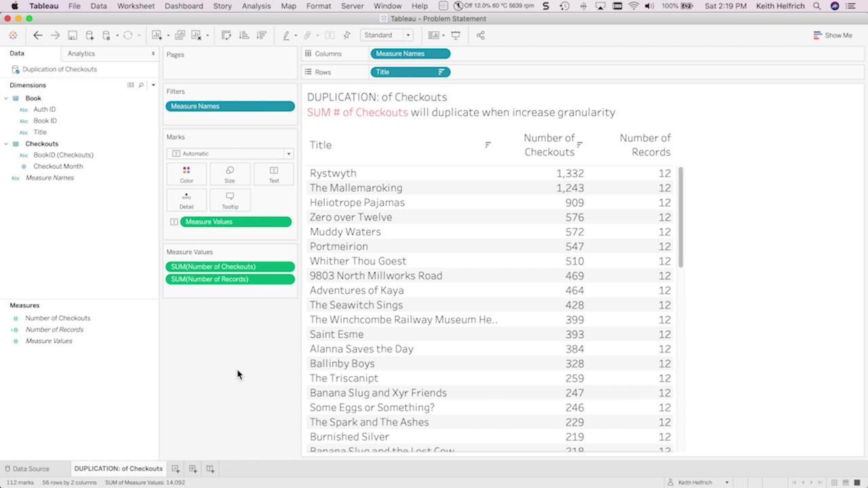Click the Swap rows and columns icon
This screenshot has width=868, height=488.
tap(226, 35)
